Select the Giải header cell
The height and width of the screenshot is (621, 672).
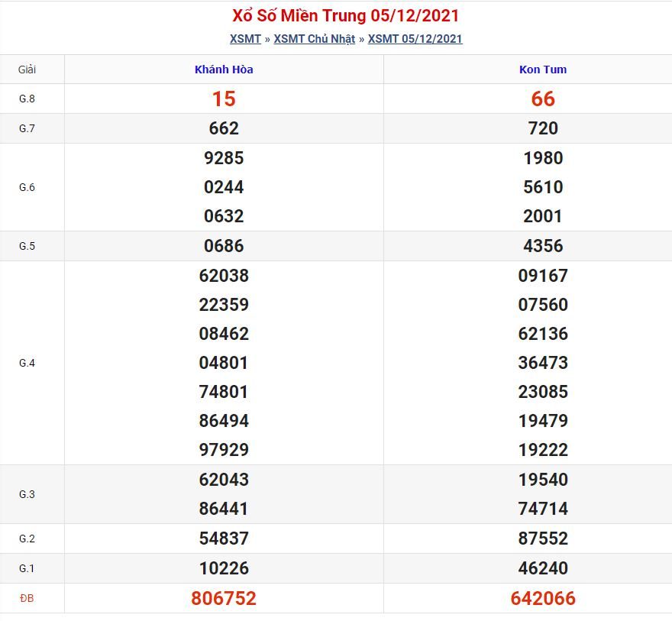click(x=27, y=70)
